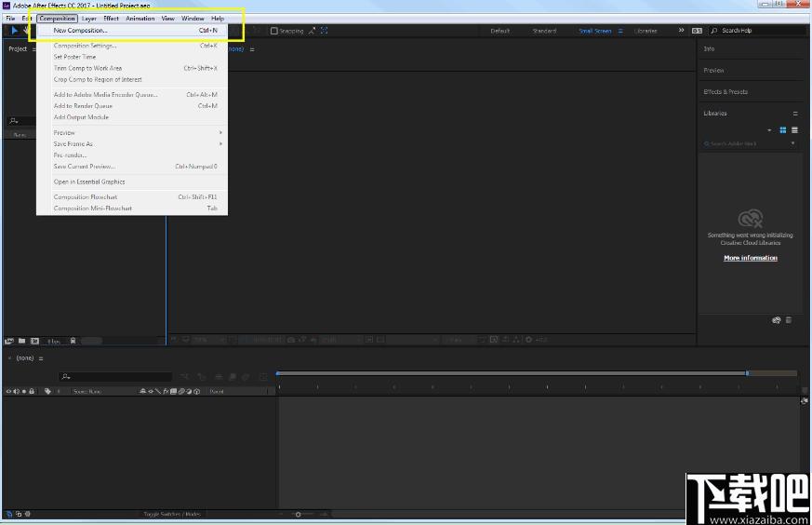
Task: Click the timeline zoom slider handle
Action: click(x=298, y=514)
